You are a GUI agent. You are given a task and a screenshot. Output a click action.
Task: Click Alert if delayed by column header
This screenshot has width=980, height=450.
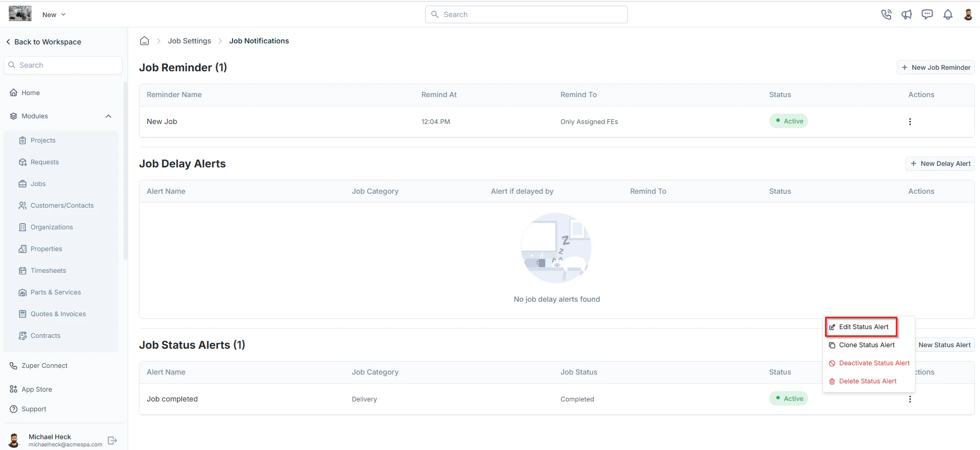tap(522, 192)
